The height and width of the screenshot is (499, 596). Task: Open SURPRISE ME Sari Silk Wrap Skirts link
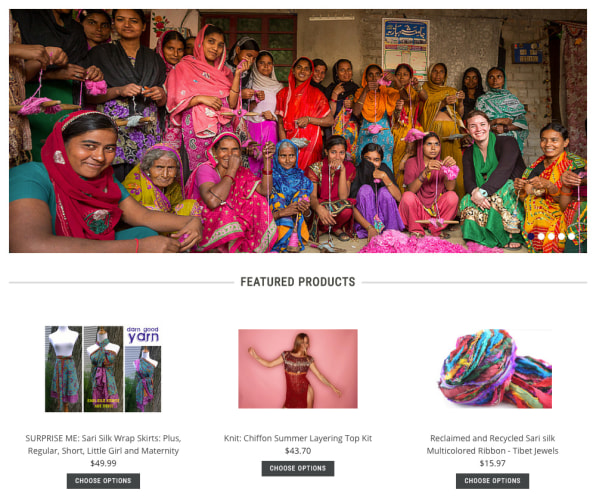pyautogui.click(x=103, y=444)
